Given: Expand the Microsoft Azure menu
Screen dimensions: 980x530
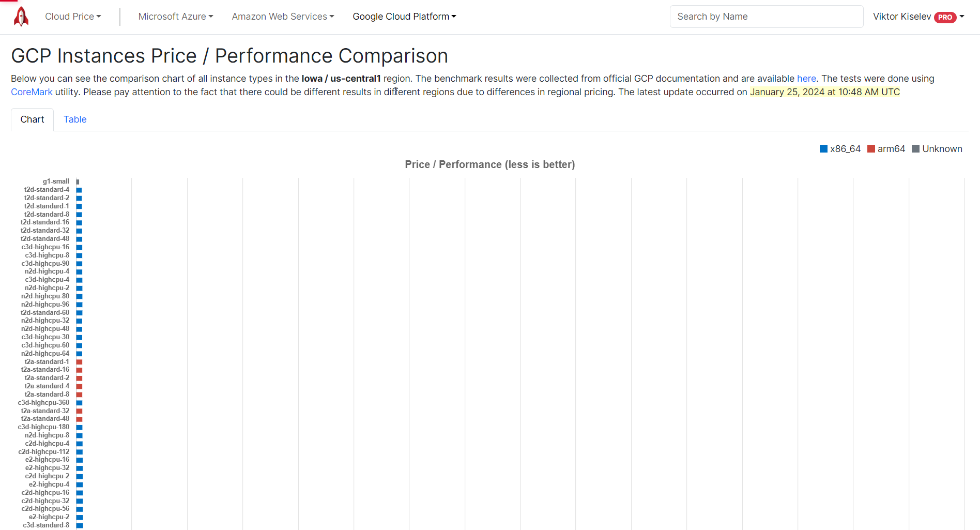Looking at the screenshot, I should coord(176,17).
